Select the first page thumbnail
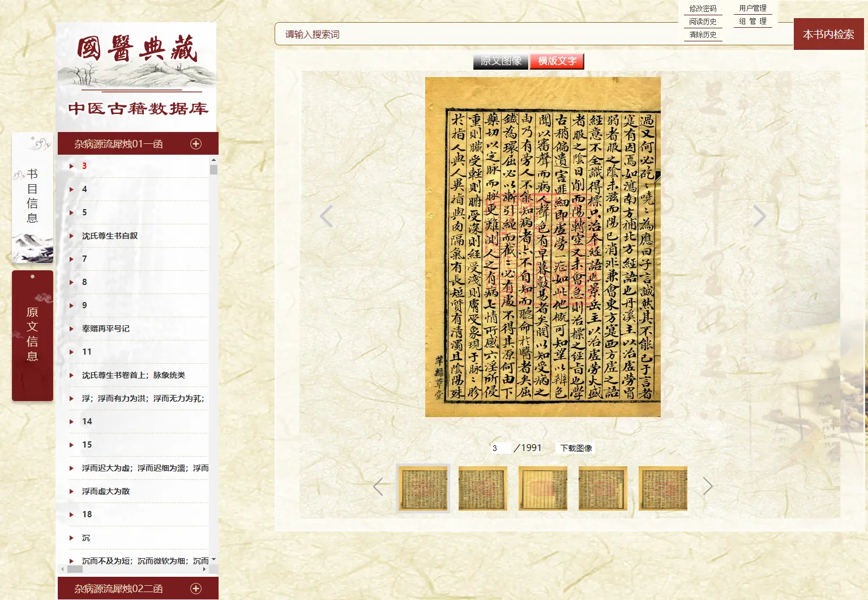The image size is (868, 600). 423,488
